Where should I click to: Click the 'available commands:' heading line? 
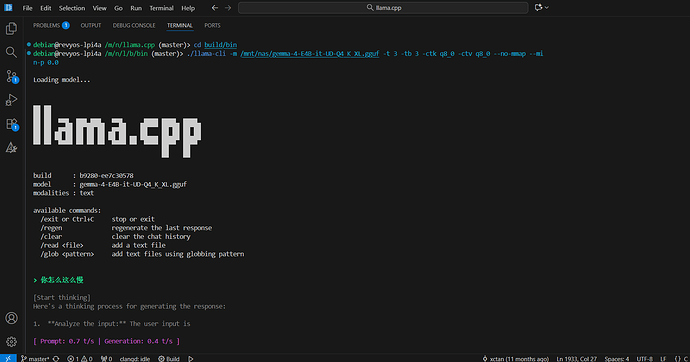point(67,210)
